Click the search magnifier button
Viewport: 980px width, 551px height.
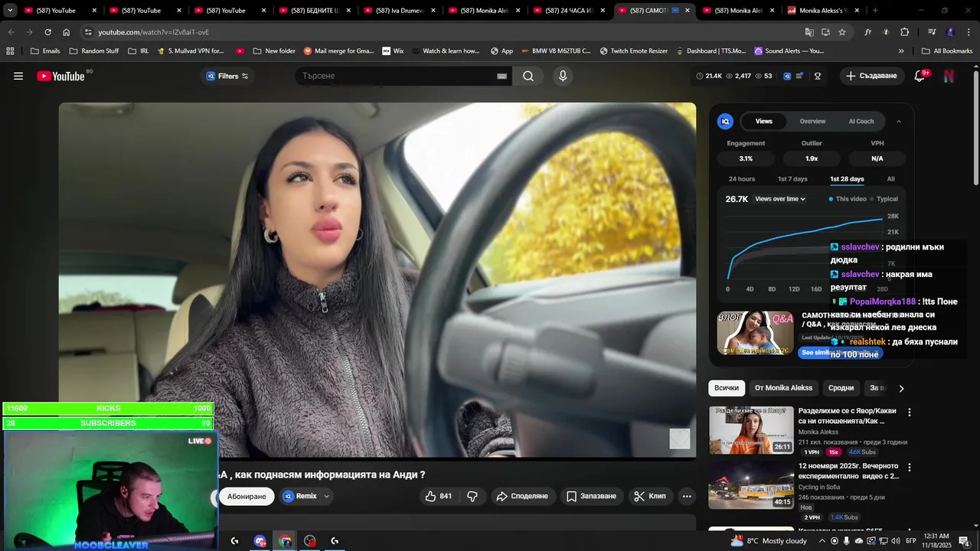pyautogui.click(x=528, y=76)
